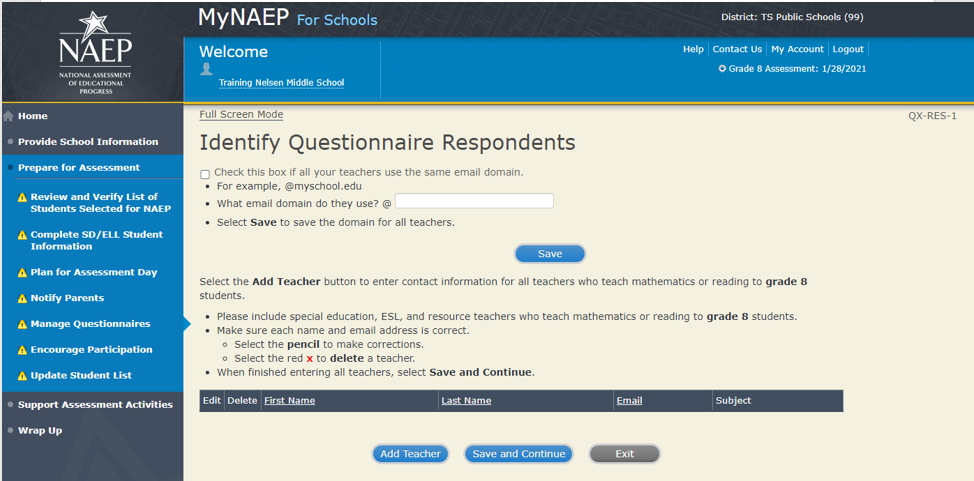Open Full Screen Mode link
The height and width of the screenshot is (481, 974).
pos(241,115)
